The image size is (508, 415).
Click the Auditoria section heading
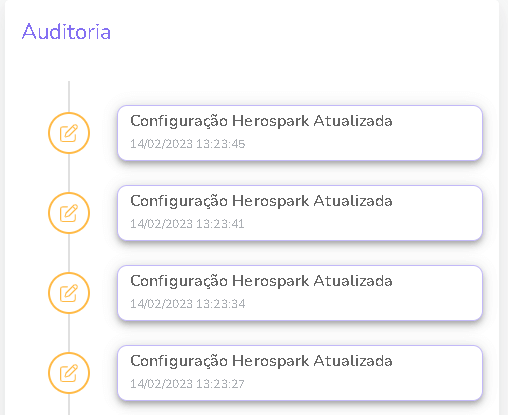(x=66, y=32)
